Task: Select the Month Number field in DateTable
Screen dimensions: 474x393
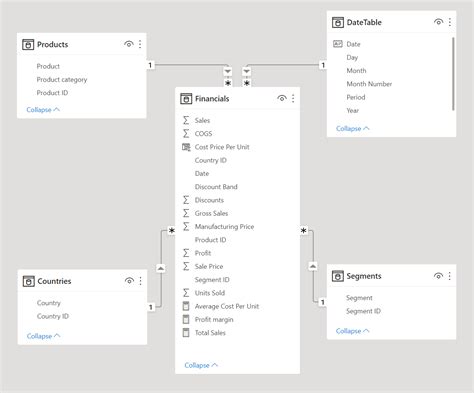Action: tap(369, 84)
